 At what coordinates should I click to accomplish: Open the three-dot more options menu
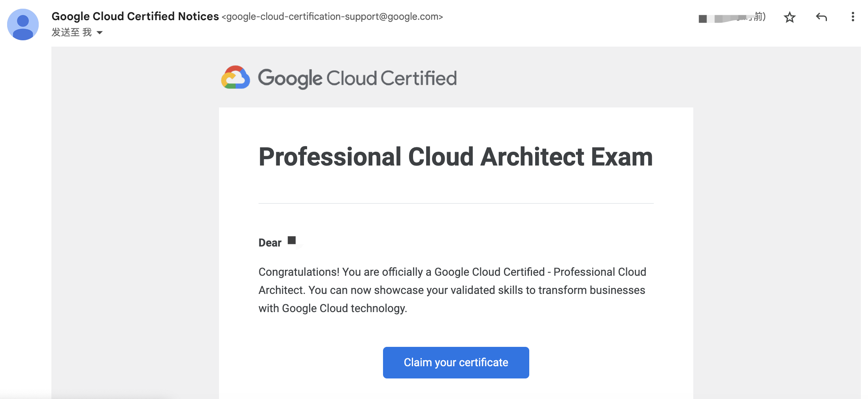[853, 17]
